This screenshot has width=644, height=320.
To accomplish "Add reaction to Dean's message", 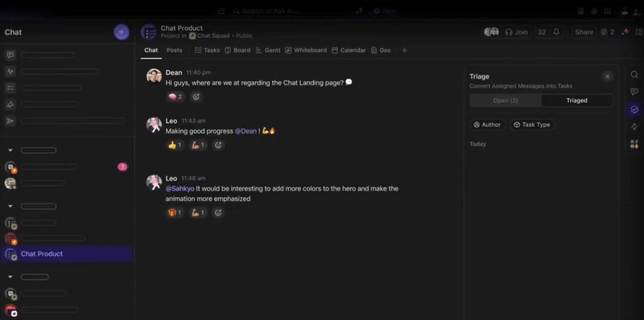I will tap(196, 96).
